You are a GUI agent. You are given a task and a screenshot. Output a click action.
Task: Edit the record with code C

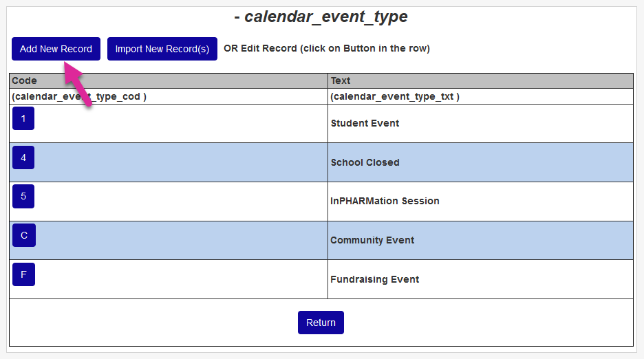(x=23, y=235)
